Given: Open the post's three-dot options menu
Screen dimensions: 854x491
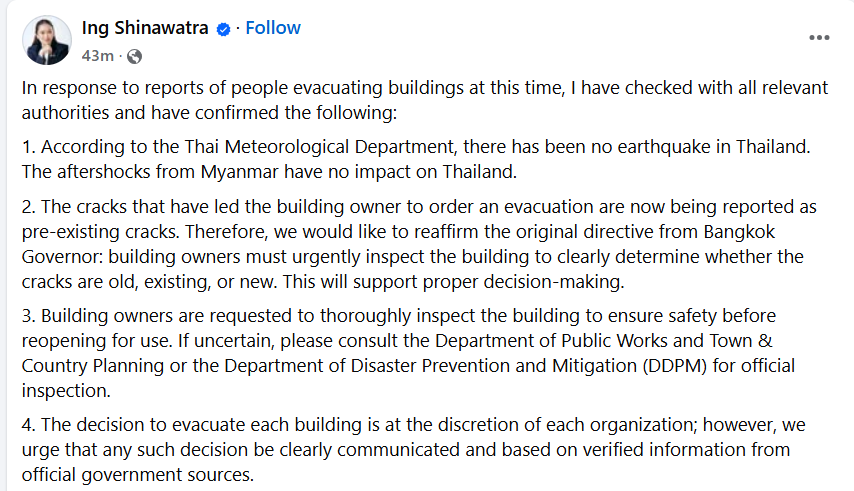Looking at the screenshot, I should click(x=819, y=38).
